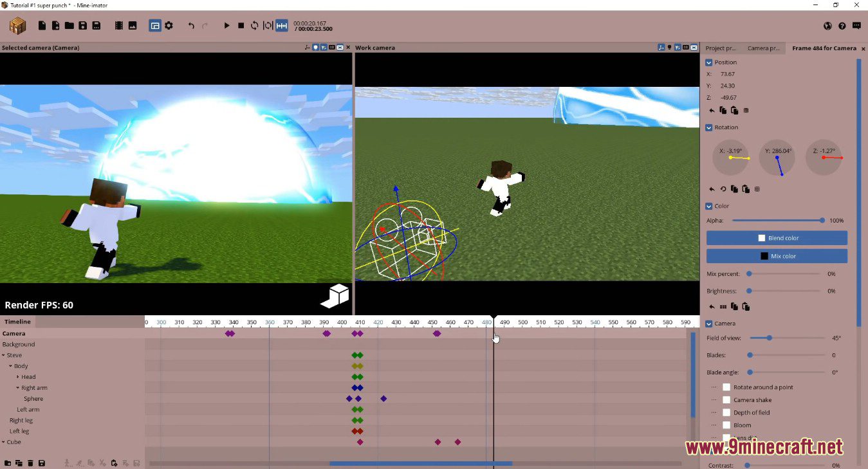The image size is (868, 469).
Task: Click the X rotation dial
Action: coord(731,158)
